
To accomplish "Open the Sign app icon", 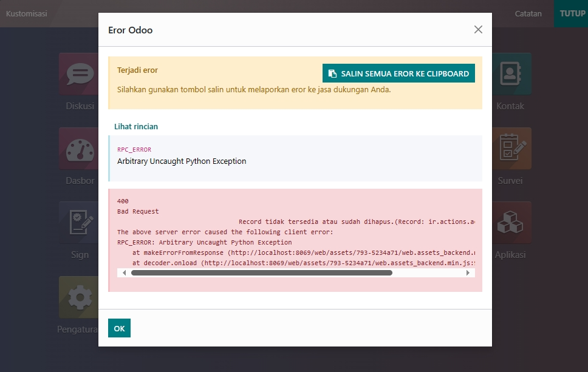I will 79,223.
